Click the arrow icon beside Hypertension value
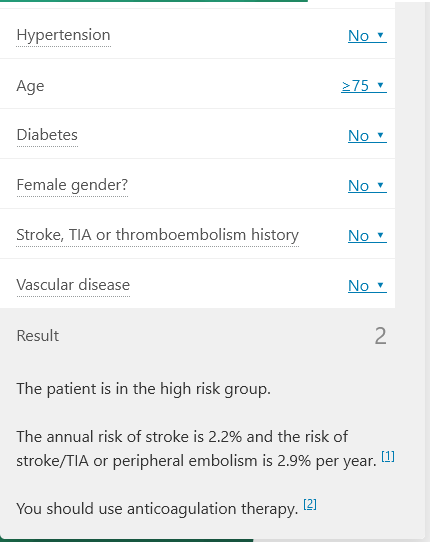This screenshot has width=430, height=542. 380,35
